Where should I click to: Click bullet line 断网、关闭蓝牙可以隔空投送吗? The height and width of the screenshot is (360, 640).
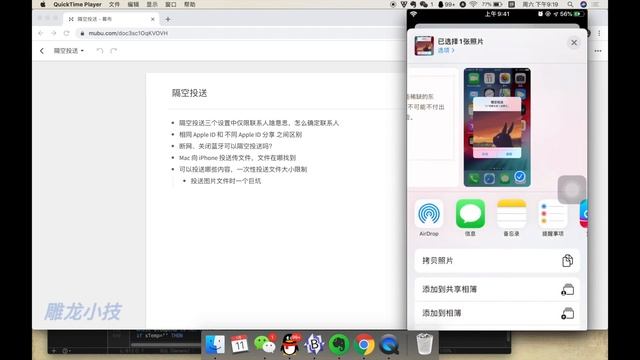225,146
